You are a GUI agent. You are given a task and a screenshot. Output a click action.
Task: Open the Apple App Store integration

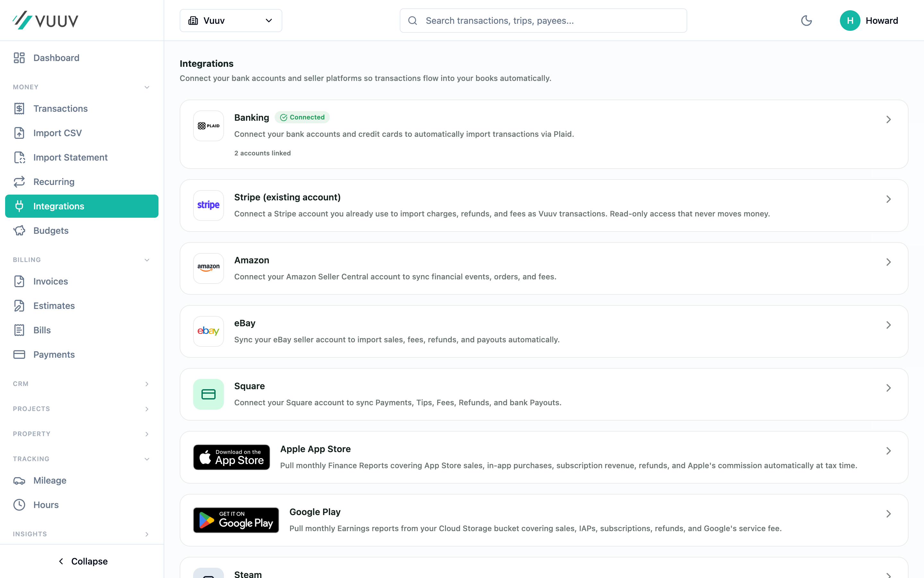tap(544, 457)
